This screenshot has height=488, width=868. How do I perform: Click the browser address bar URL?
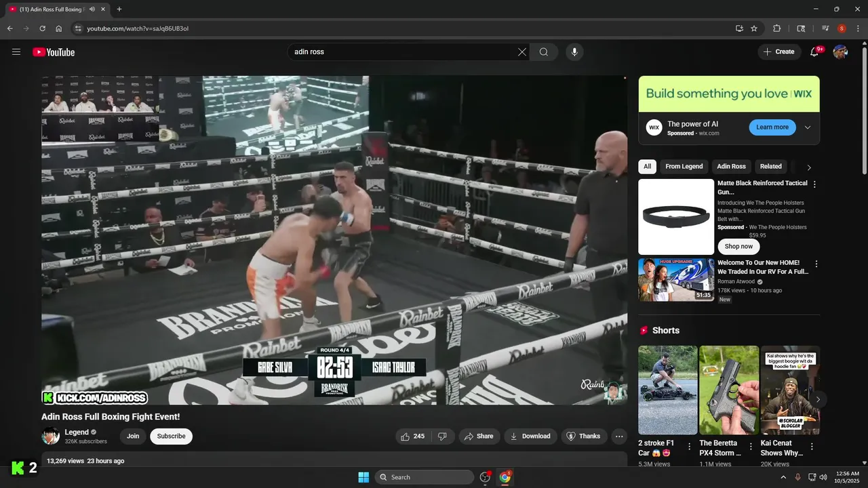(138, 28)
